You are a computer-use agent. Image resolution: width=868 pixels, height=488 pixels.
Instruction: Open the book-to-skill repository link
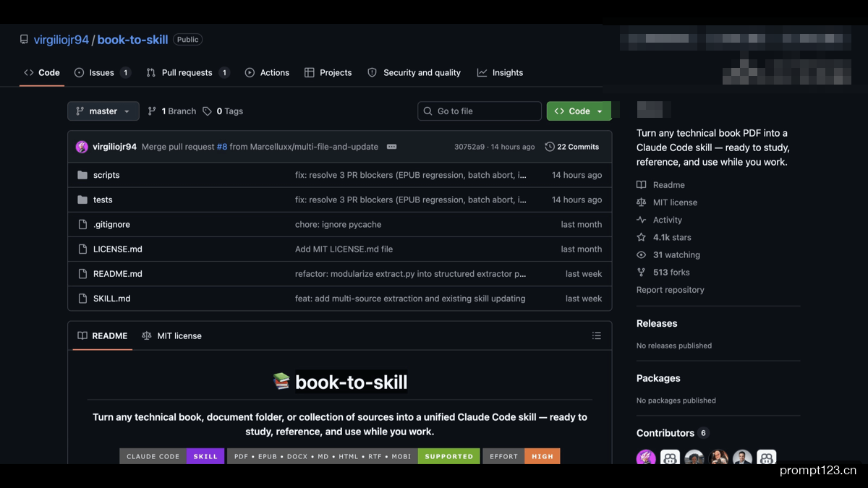click(132, 40)
